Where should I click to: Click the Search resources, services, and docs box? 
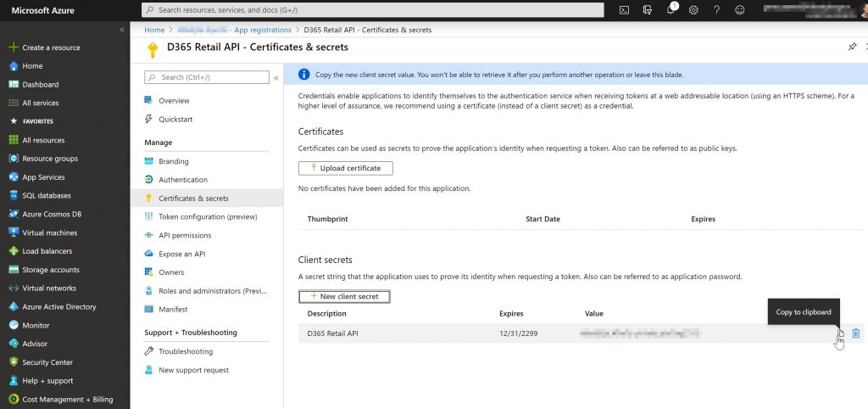[x=373, y=10]
